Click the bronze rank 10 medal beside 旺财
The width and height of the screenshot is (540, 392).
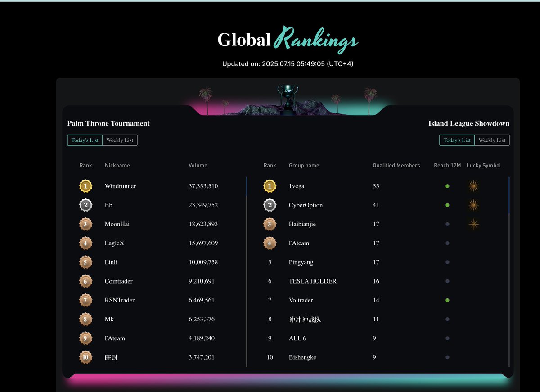click(x=85, y=357)
